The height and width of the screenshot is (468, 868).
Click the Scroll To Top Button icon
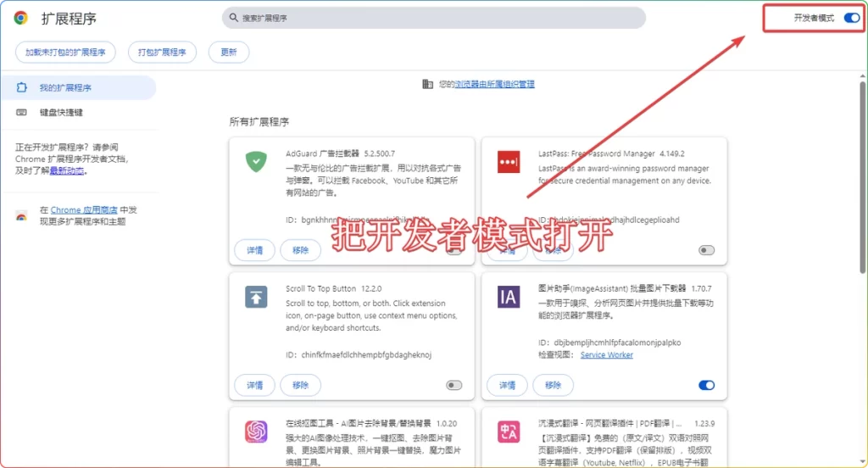[x=256, y=298]
